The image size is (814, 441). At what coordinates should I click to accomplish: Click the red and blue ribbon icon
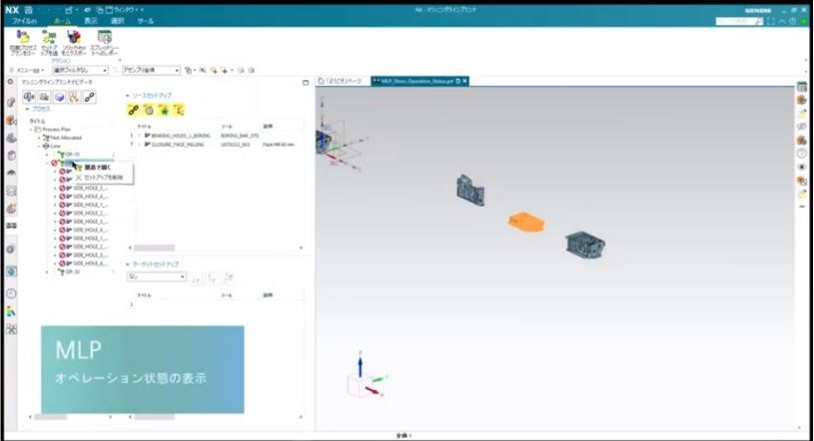tap(74, 43)
